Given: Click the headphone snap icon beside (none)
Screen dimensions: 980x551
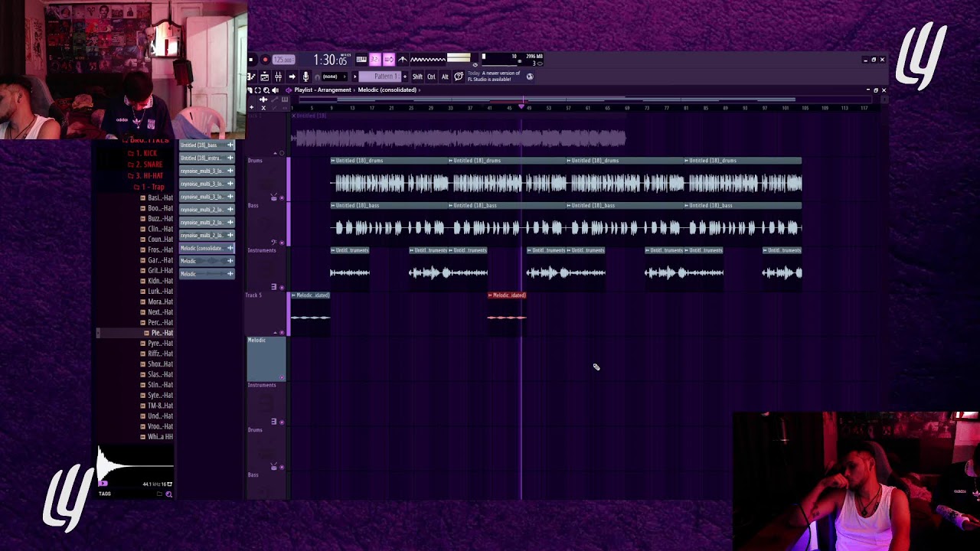Looking at the screenshot, I should pos(317,77).
